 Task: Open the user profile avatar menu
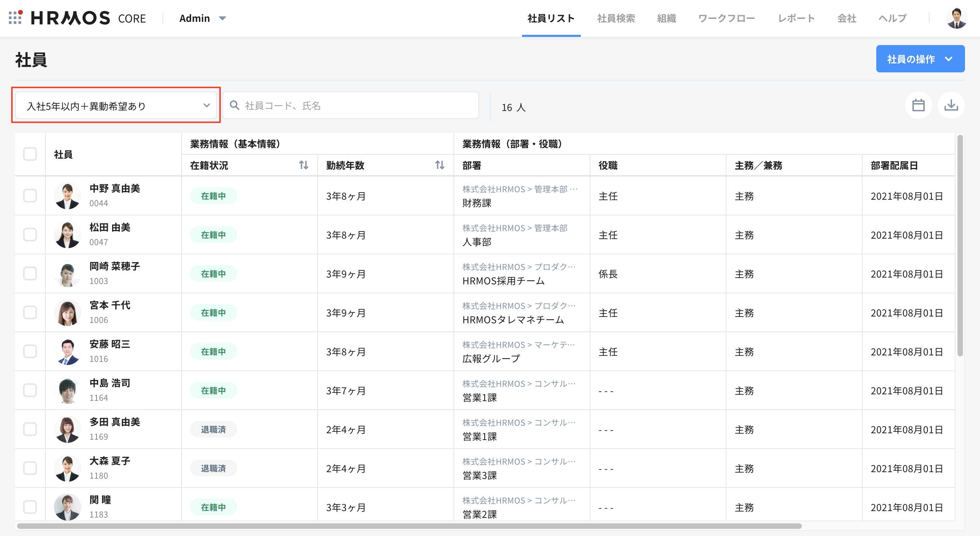(x=956, y=18)
